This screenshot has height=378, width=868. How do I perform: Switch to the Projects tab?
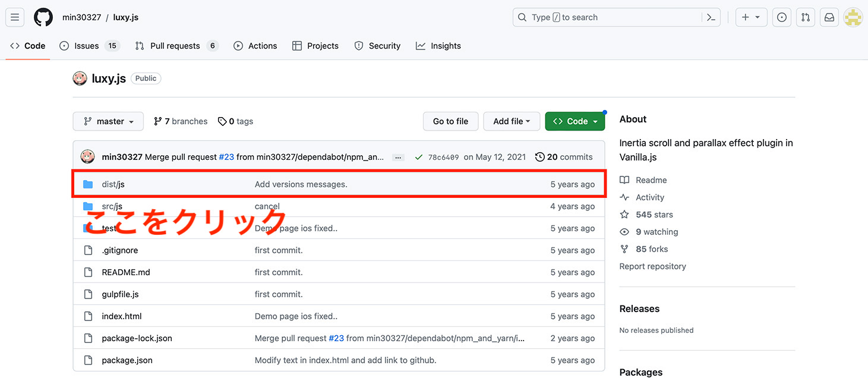click(315, 46)
